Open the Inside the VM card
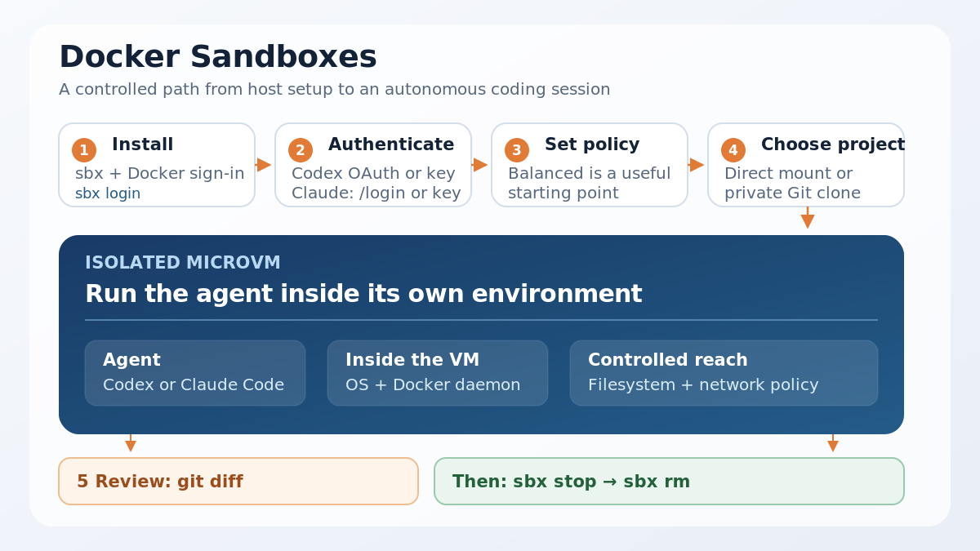The image size is (980, 551). 438,373
